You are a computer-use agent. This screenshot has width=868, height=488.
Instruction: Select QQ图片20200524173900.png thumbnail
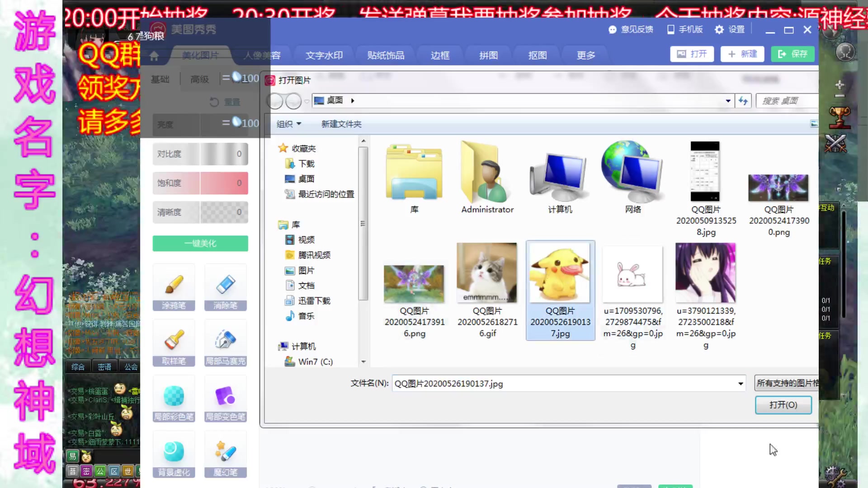[778, 206]
